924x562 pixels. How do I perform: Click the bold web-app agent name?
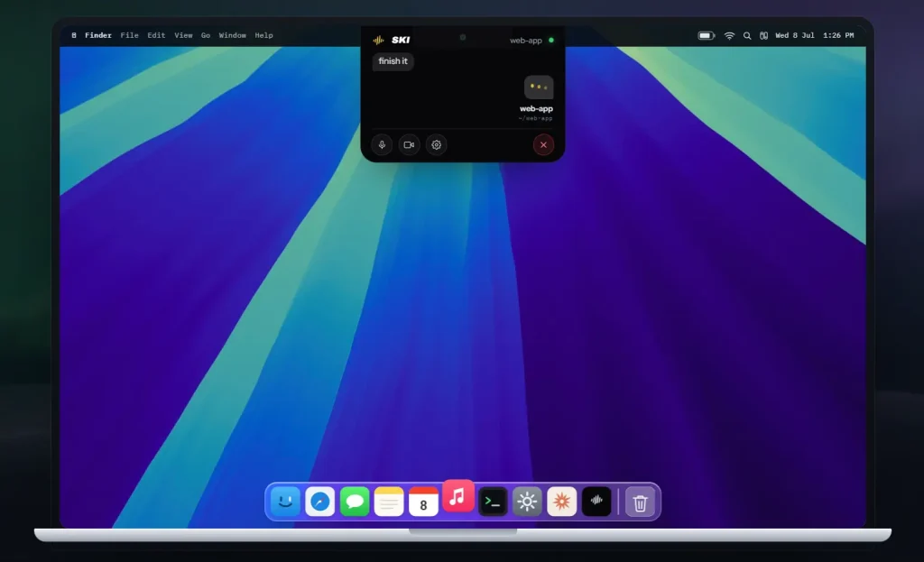[x=536, y=109]
